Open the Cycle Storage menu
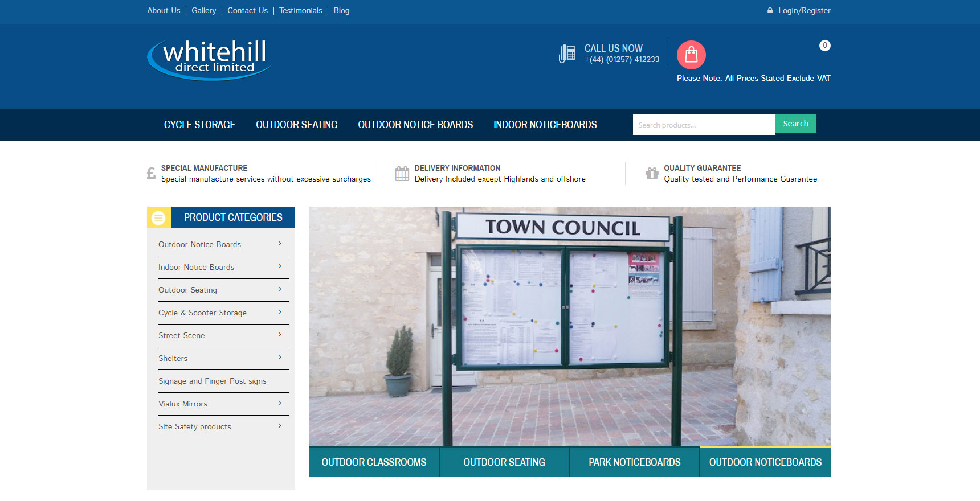 tap(199, 125)
